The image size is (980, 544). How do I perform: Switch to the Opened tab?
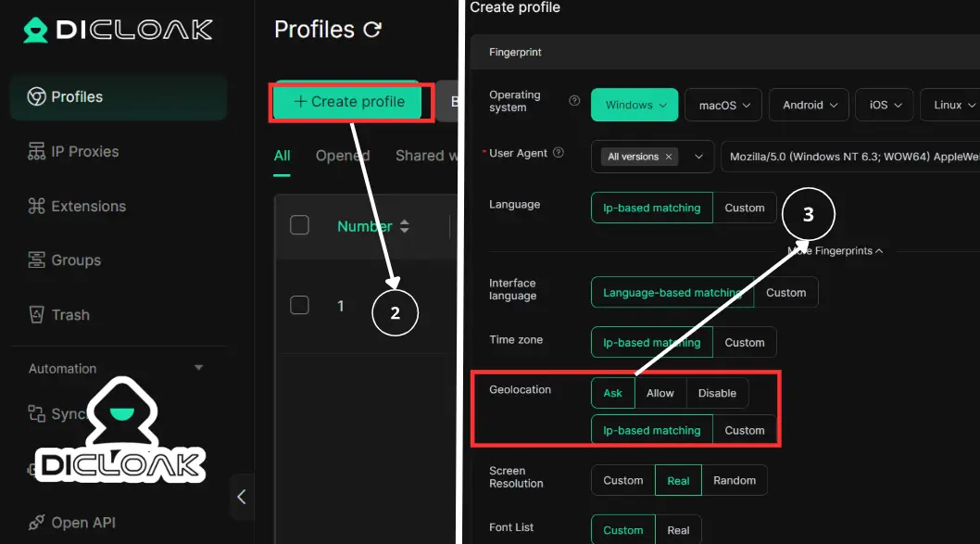(342, 156)
